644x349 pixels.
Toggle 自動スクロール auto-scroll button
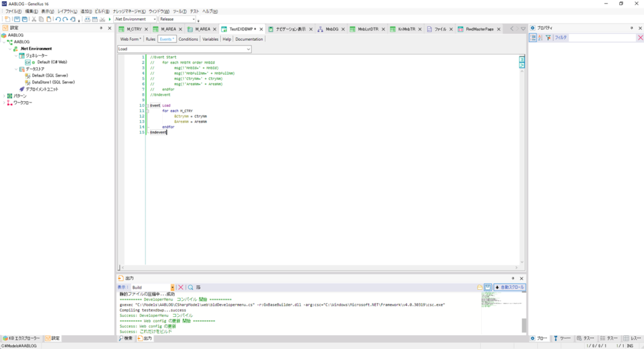coord(509,287)
